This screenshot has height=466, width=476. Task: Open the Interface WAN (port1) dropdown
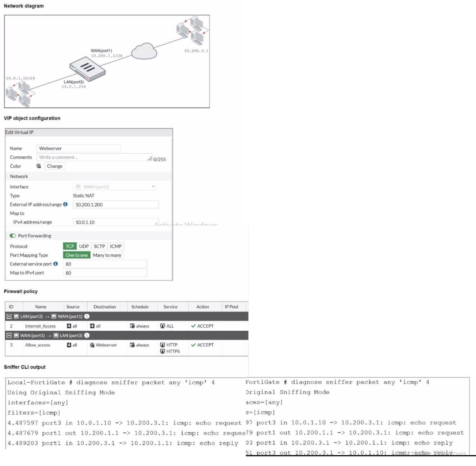[115, 187]
